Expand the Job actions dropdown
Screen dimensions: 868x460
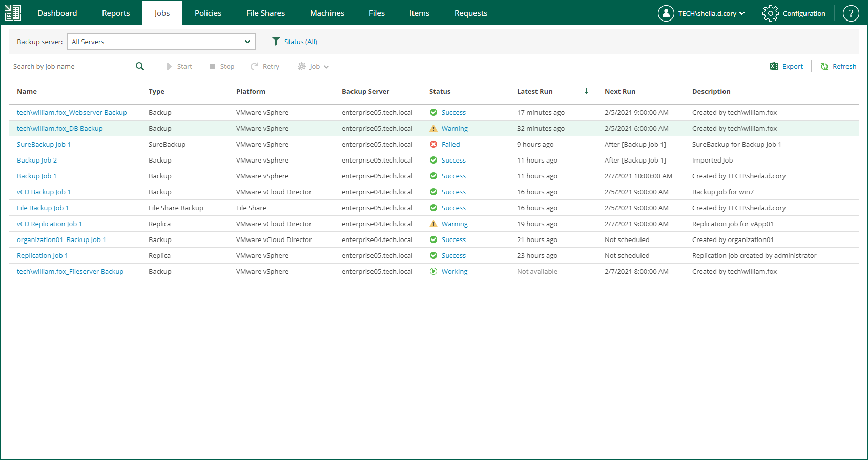tap(313, 66)
